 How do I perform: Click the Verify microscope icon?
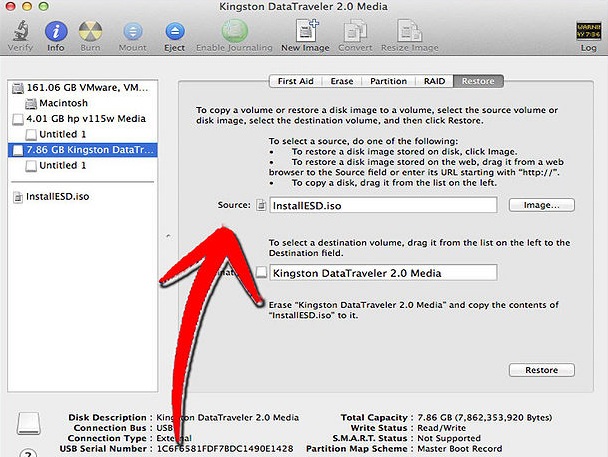(20, 31)
